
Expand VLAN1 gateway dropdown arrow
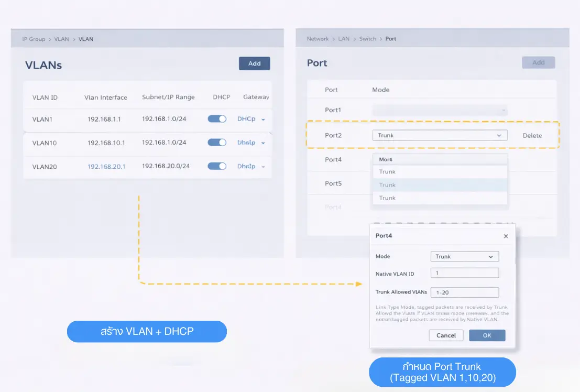pyautogui.click(x=263, y=119)
